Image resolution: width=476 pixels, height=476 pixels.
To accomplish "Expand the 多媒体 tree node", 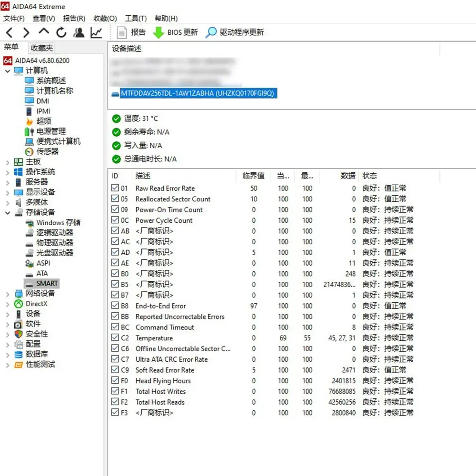I will 8,203.
